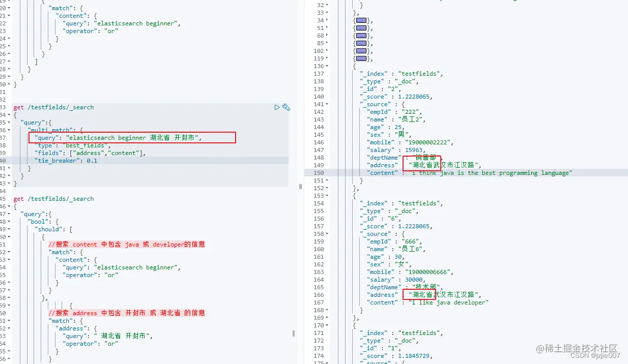Click the "mobile" : "19000006666" line
The width and height of the screenshot is (628, 364).
click(x=410, y=272)
